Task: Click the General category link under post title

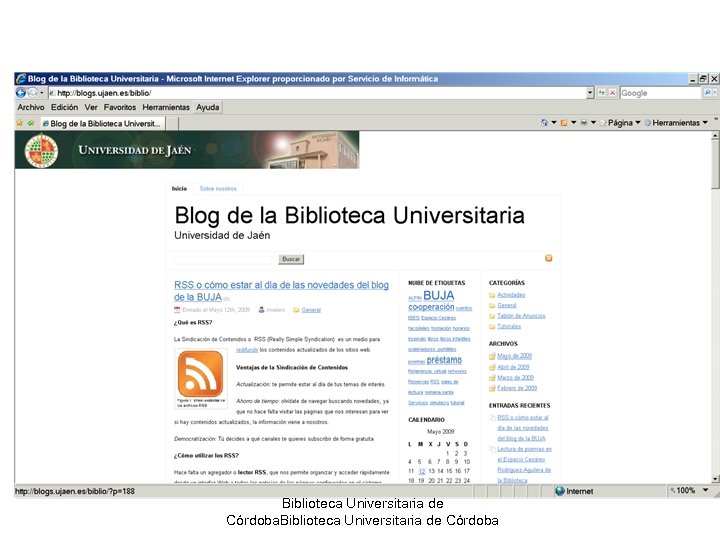Action: pos(311,310)
